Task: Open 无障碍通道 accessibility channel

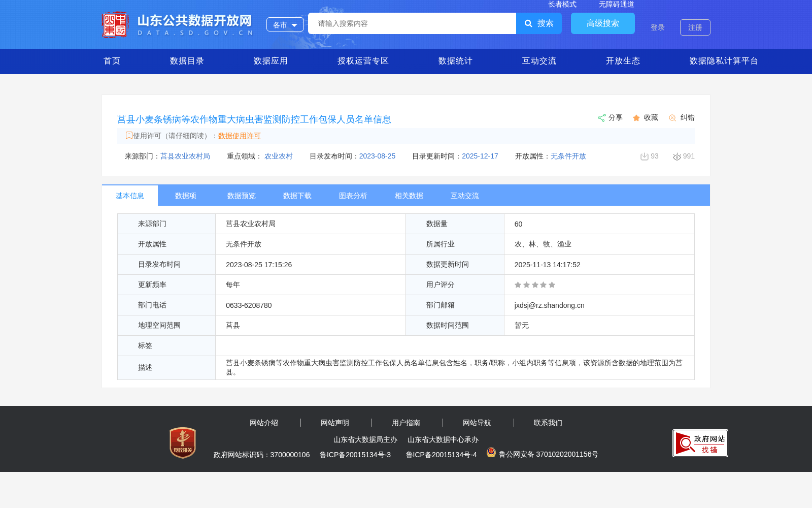Action: pos(617,5)
